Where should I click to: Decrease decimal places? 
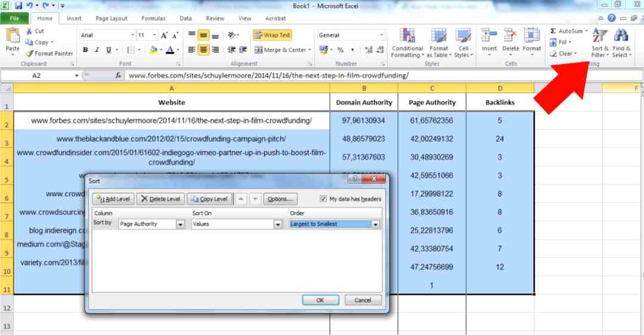tap(380, 50)
